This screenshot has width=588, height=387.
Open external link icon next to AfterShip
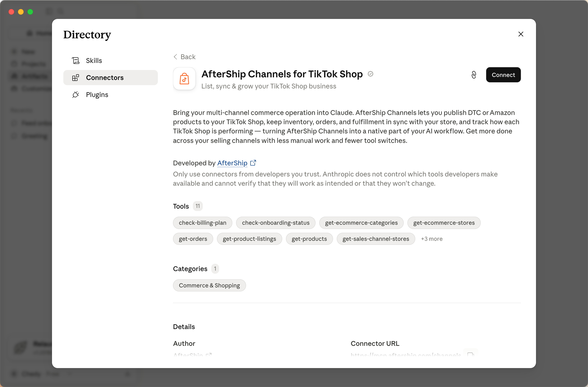click(x=253, y=163)
